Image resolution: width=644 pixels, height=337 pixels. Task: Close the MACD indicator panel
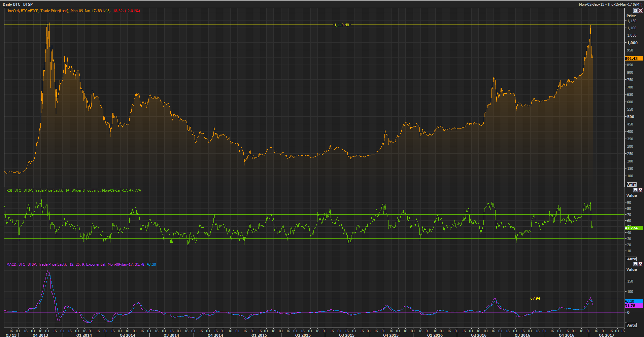pyautogui.click(x=640, y=264)
